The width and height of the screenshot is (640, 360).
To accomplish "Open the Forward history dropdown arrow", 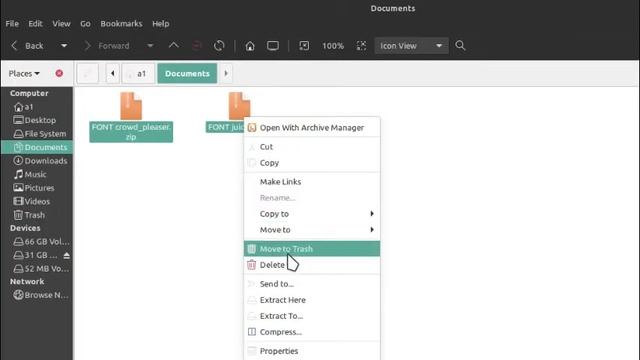I will click(150, 46).
